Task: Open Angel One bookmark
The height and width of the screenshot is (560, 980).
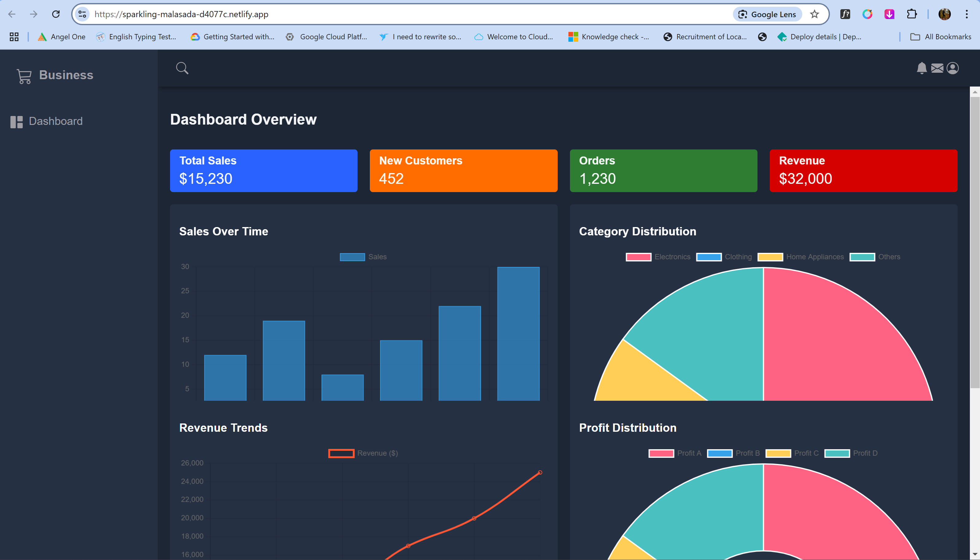Action: 61,37
